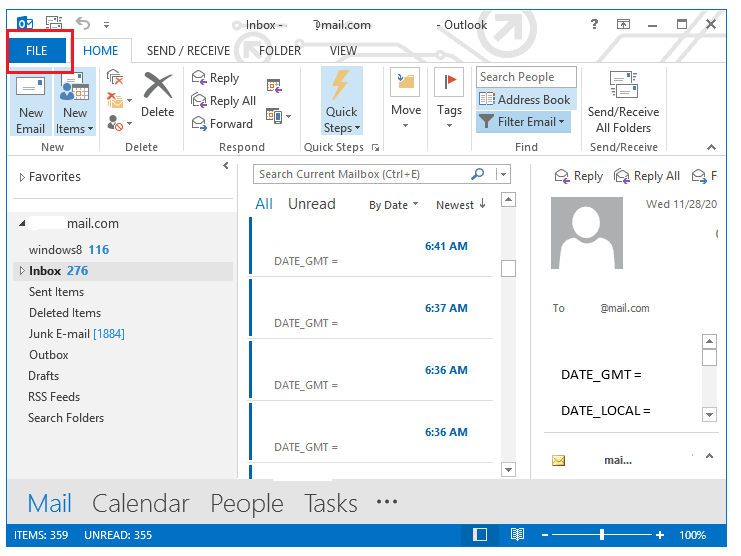The width and height of the screenshot is (741, 556).
Task: Open the Junk E-mail folder
Action: pyautogui.click(x=76, y=334)
